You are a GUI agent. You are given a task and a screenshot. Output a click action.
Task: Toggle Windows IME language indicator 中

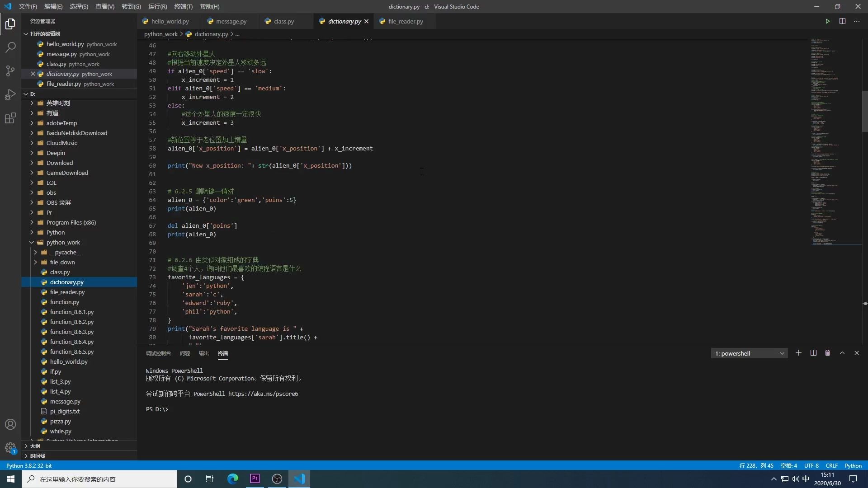806,479
